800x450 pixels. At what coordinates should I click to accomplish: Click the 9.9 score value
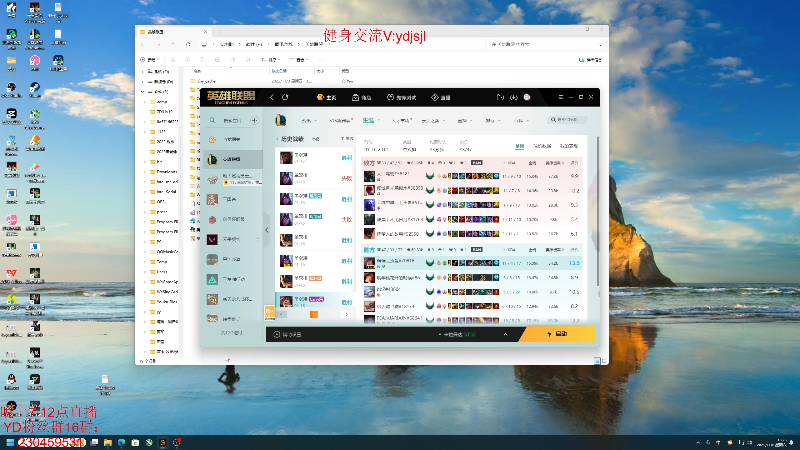point(574,176)
